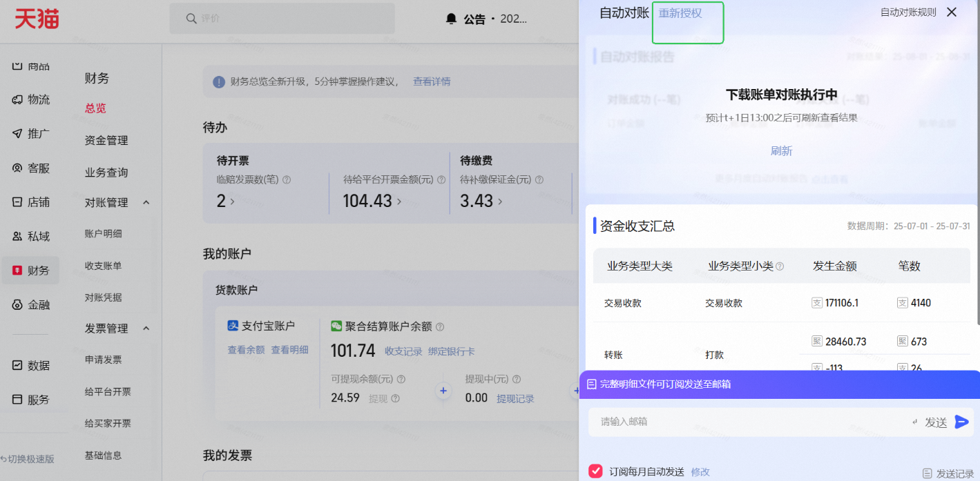Click 重新授权 link
Viewport: 980px width, 481px height.
click(x=680, y=13)
